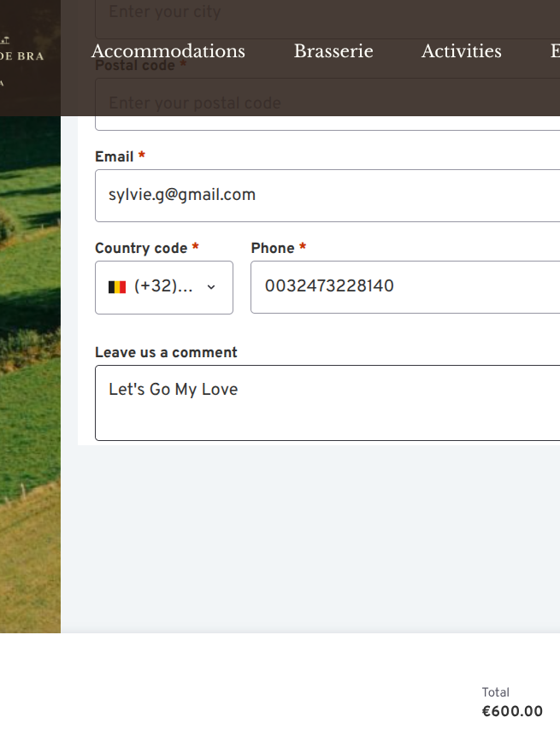Image resolution: width=560 pixels, height=729 pixels.
Task: Open the Accommodations menu item
Action: [x=168, y=51]
